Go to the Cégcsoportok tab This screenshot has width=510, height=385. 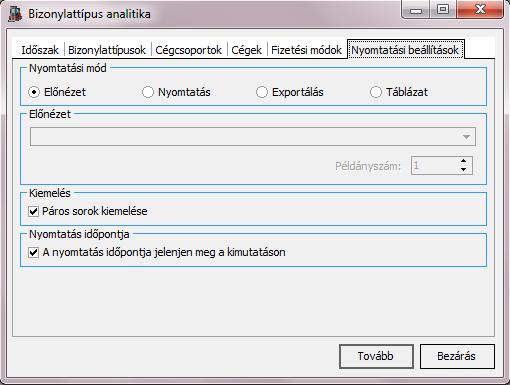click(188, 50)
